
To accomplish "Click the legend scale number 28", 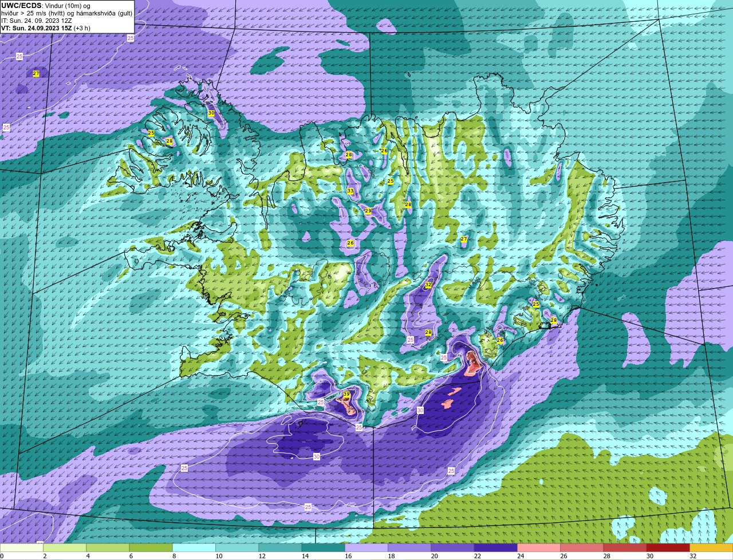I will click(606, 555).
